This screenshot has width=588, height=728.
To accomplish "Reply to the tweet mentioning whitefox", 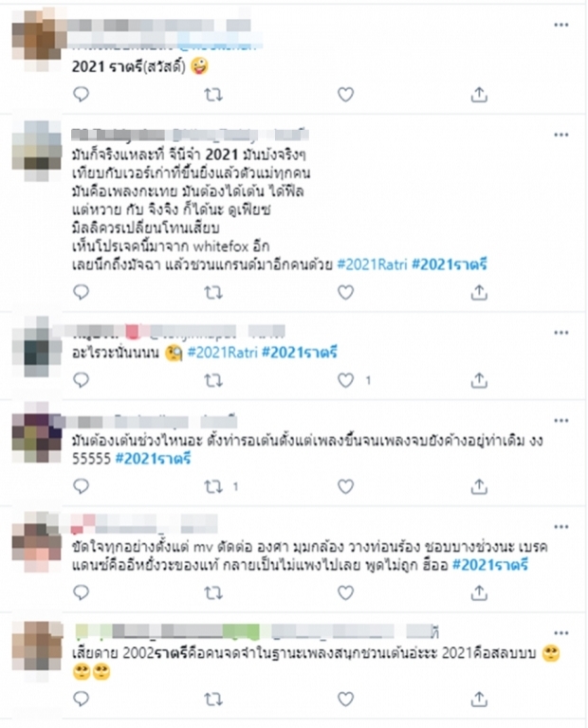I will (x=82, y=293).
